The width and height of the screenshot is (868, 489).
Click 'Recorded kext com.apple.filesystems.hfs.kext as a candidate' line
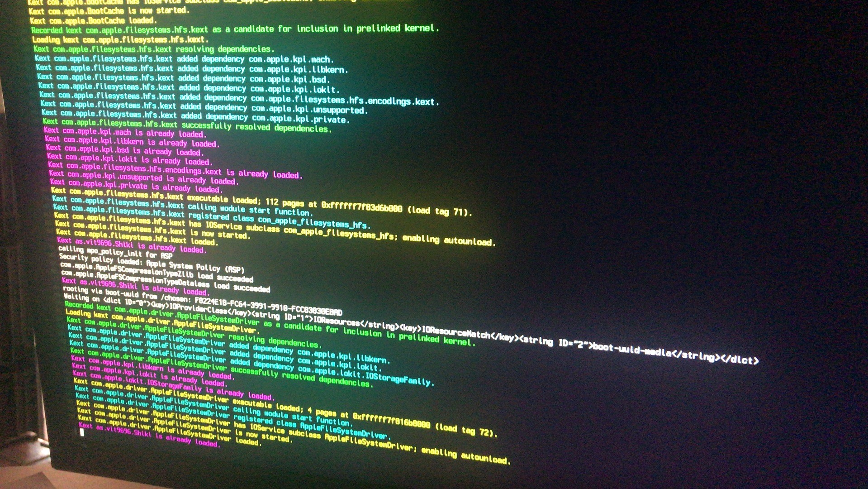point(235,29)
